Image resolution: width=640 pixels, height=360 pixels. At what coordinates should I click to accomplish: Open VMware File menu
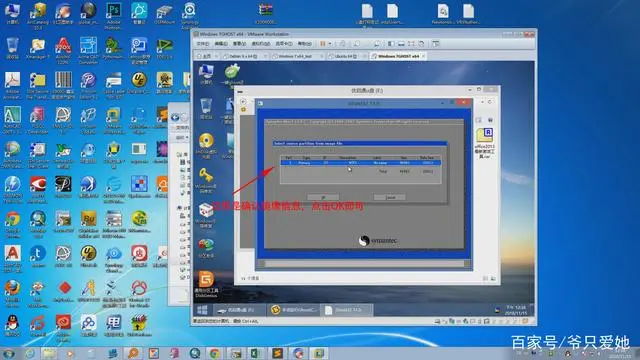[203, 44]
